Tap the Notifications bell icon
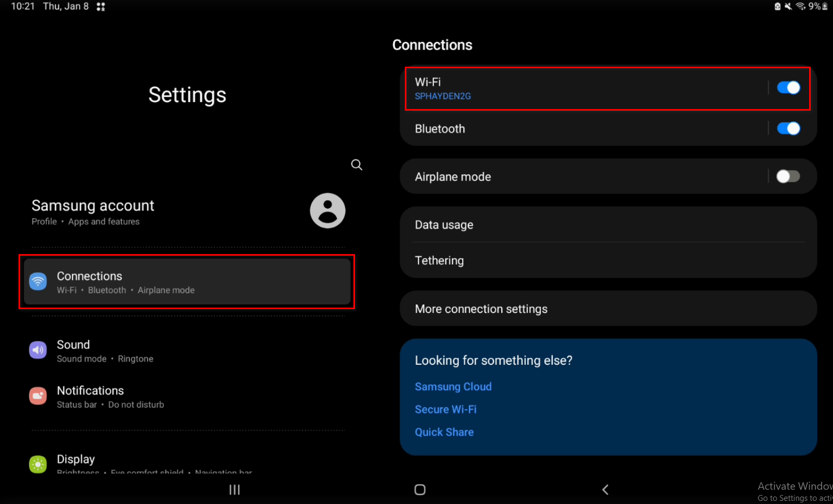The width and height of the screenshot is (833, 504). pos(38,396)
